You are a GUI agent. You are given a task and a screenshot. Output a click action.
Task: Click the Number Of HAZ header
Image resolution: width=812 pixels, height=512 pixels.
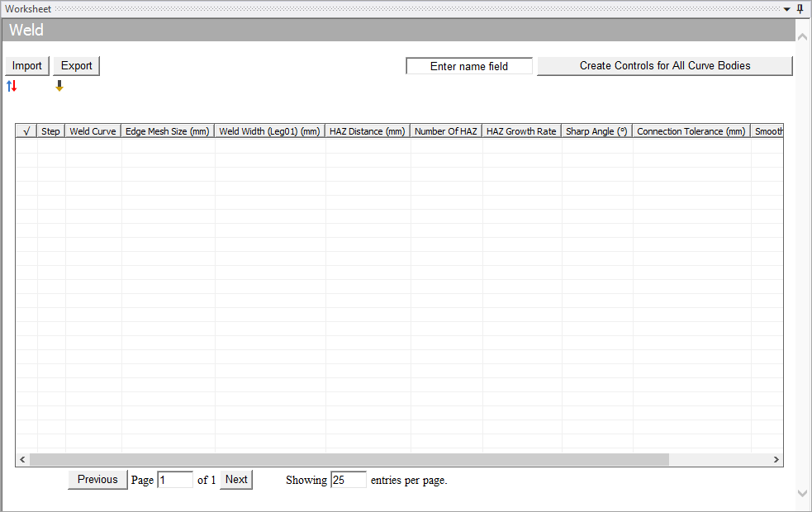(446, 131)
